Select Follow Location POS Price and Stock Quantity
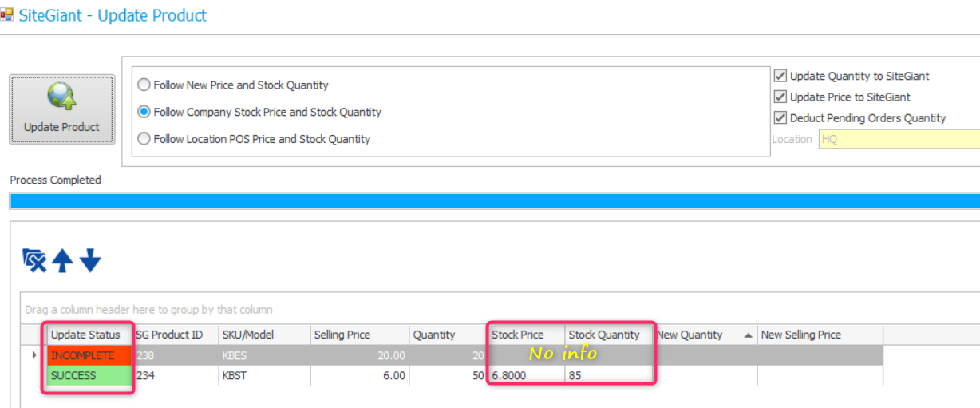 254,139
